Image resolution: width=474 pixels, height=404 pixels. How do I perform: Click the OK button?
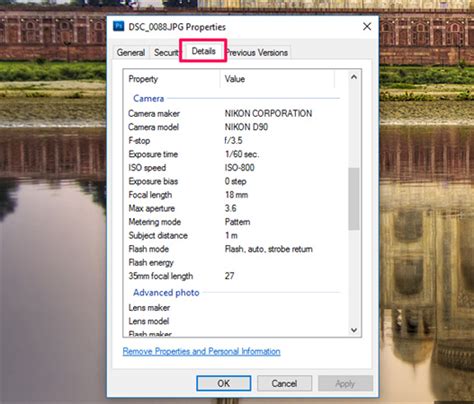coord(224,383)
